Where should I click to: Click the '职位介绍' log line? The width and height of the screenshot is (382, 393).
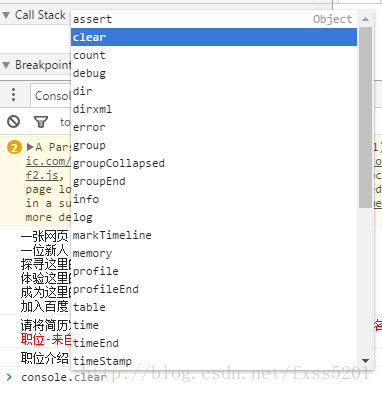(45, 358)
